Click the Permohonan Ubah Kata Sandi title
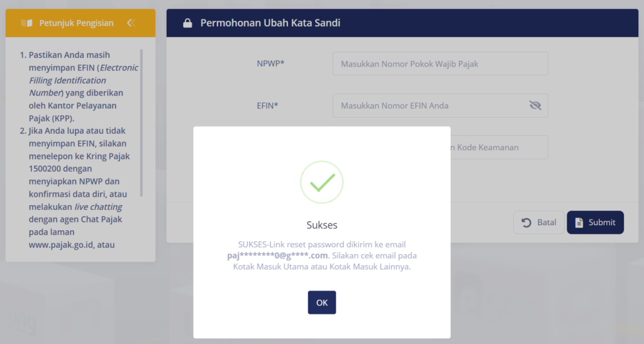The image size is (644, 344). tap(270, 23)
